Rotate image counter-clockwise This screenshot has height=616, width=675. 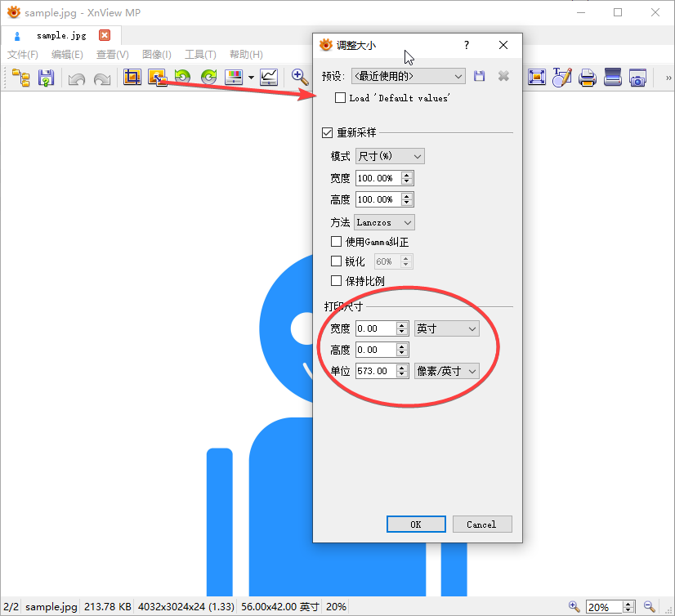pos(182,77)
